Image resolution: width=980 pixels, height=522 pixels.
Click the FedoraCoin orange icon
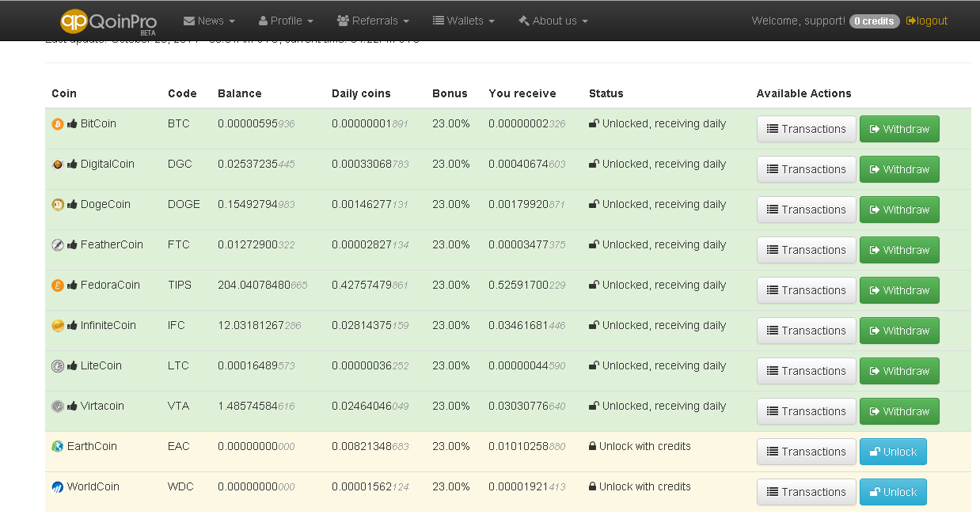point(57,286)
